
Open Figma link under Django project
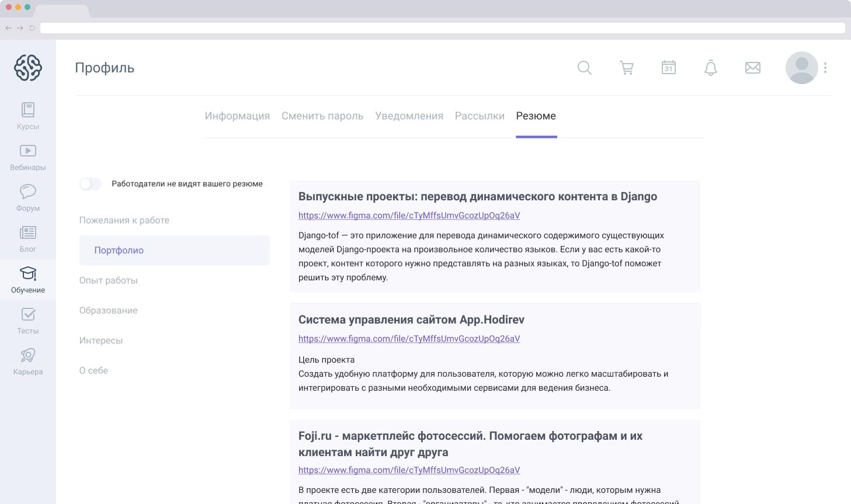(409, 215)
